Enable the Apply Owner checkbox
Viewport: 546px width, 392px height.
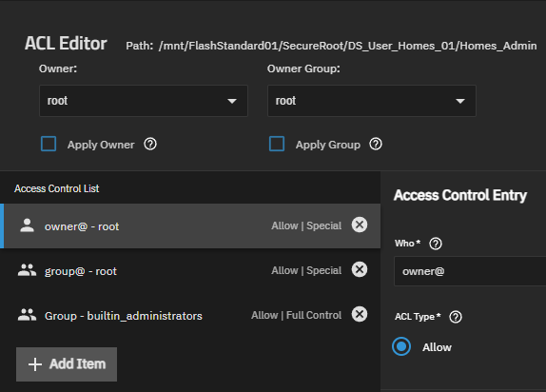click(49, 144)
